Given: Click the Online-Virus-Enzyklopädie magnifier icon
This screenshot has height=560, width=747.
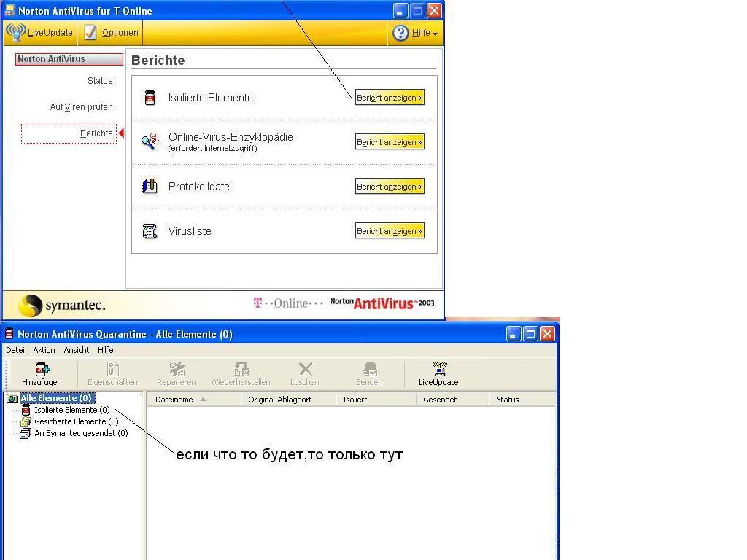Looking at the screenshot, I should click(x=150, y=141).
